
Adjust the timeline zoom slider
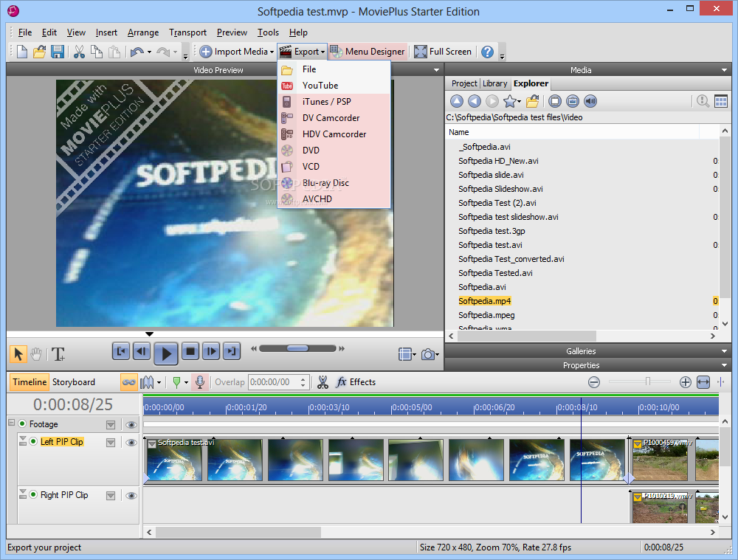point(648,381)
